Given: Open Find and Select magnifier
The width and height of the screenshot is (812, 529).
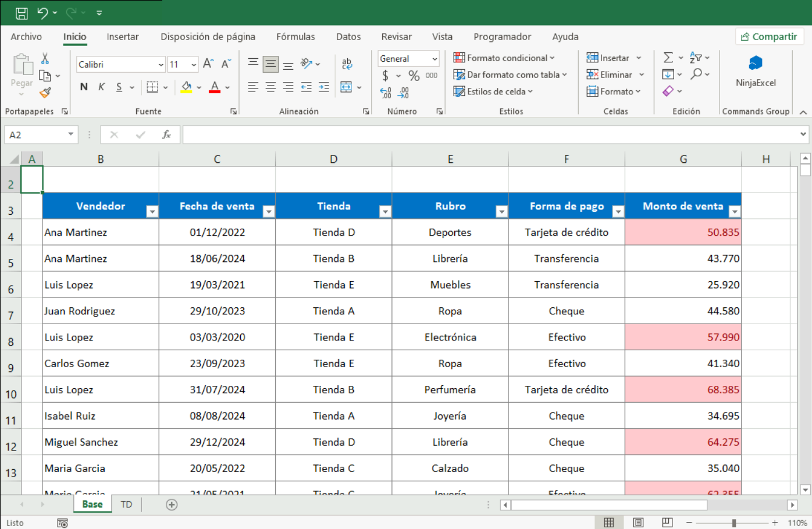Looking at the screenshot, I should pyautogui.click(x=696, y=74).
